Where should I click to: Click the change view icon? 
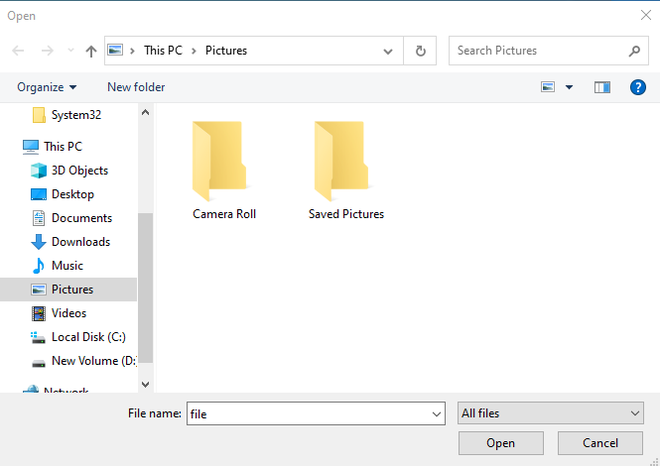pos(548,87)
